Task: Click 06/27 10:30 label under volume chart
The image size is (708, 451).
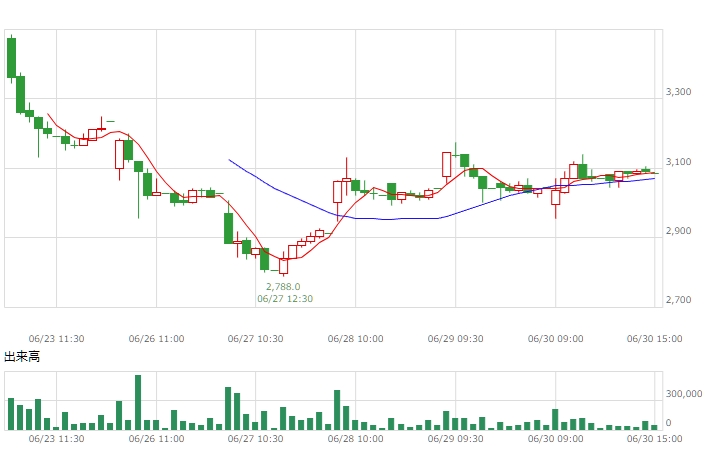Action: tap(256, 438)
